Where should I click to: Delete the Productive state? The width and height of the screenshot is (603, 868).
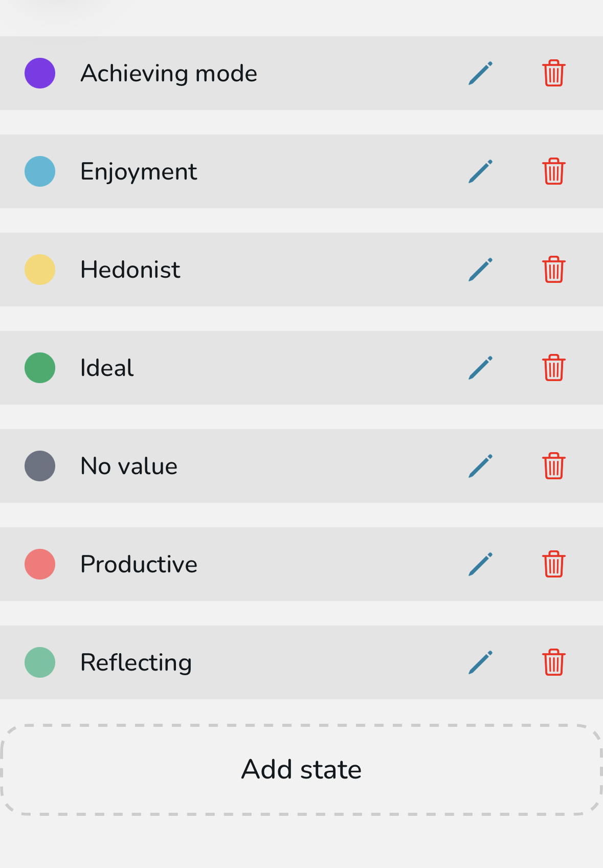[553, 564]
